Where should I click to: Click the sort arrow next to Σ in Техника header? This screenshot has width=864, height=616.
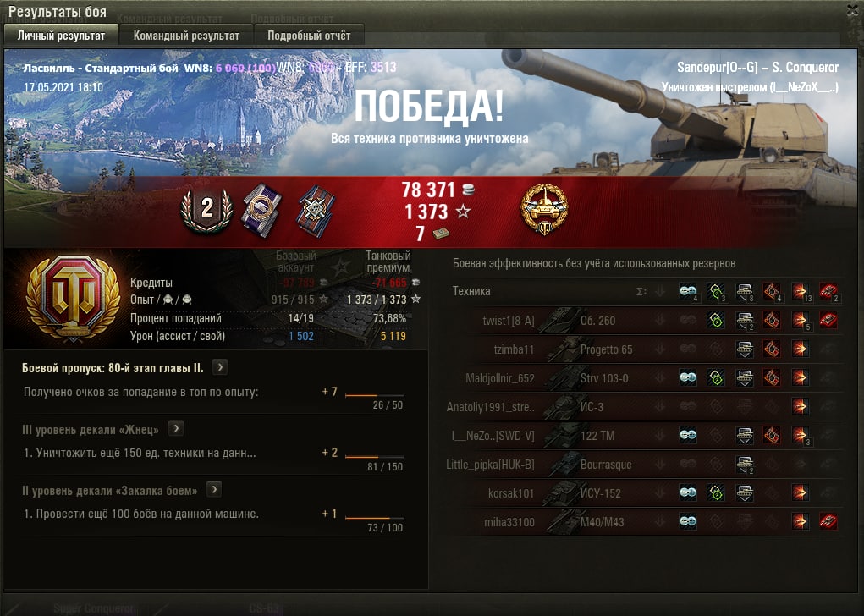point(659,291)
